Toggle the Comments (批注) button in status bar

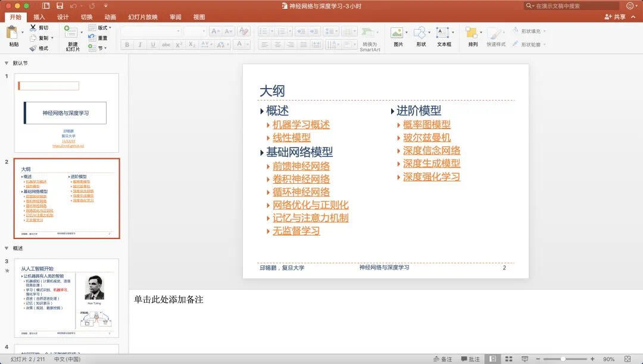(470, 359)
